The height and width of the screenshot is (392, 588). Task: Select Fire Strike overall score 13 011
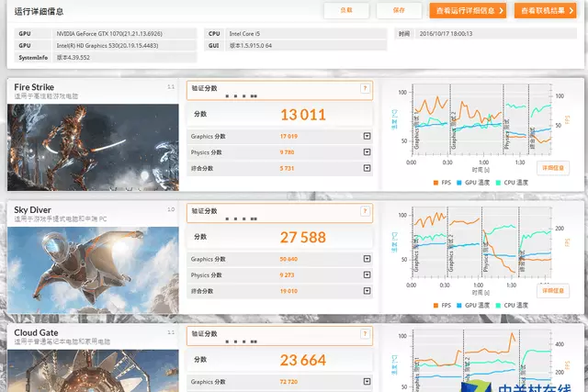coord(303,115)
